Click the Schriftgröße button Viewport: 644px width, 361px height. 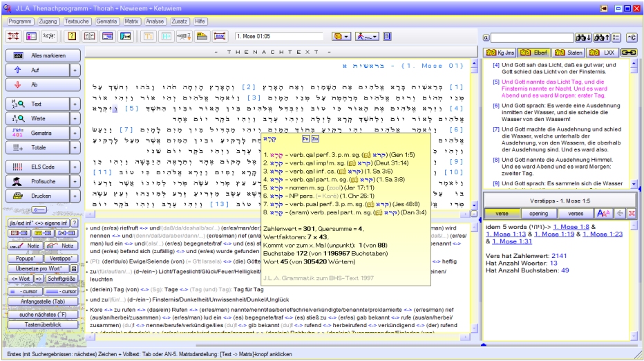[61, 279]
